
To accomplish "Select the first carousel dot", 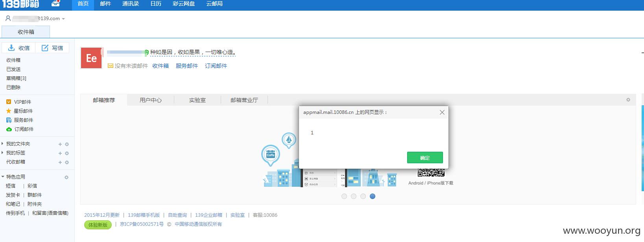I will click(344, 196).
